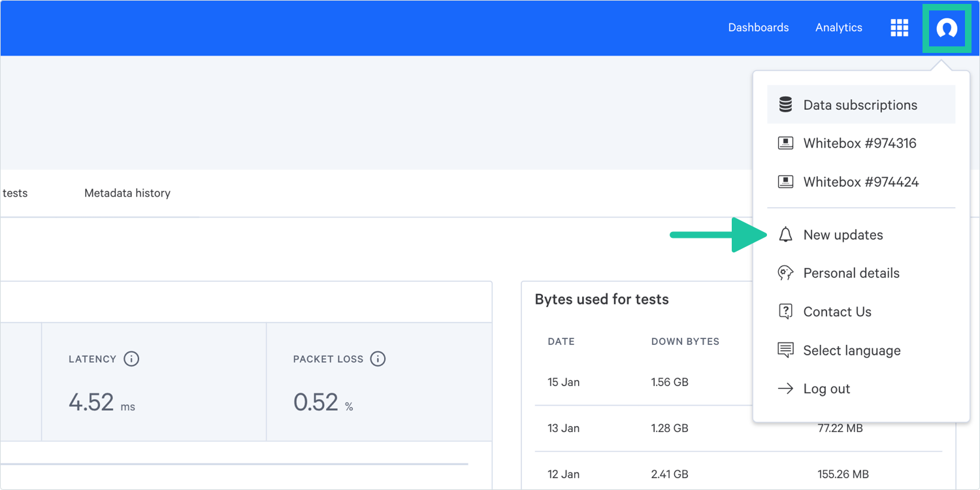Screen dimensions: 980x490
Task: Click the Packet Loss info icon
Action: 378,359
